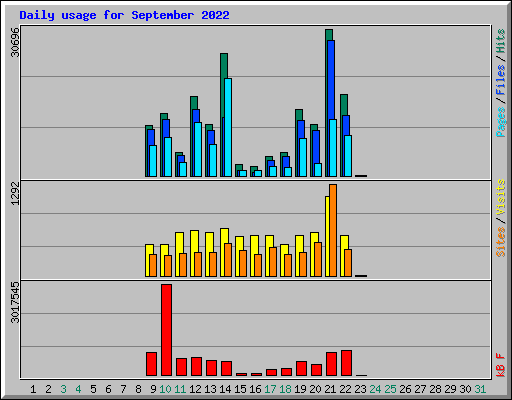Click the green day 18 axis label
512x400 pixels.
(285, 389)
